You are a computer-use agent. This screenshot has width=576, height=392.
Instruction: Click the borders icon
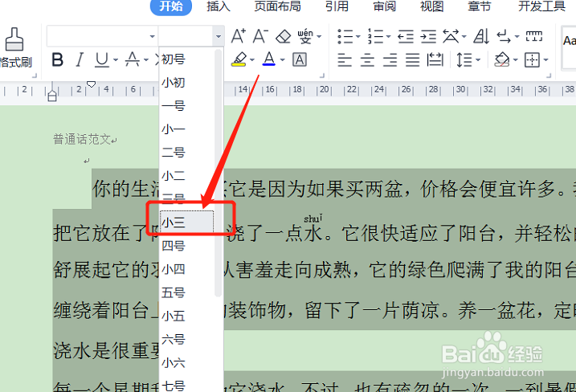(x=532, y=59)
